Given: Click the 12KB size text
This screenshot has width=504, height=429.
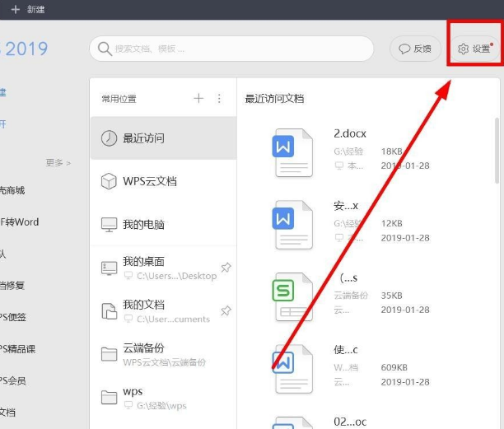Looking at the screenshot, I should [x=391, y=223].
